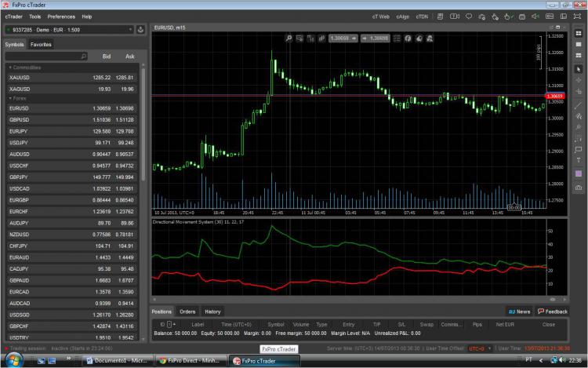Click the chart candlestick type icon
Screen dimensions: 588x368
tap(310, 38)
